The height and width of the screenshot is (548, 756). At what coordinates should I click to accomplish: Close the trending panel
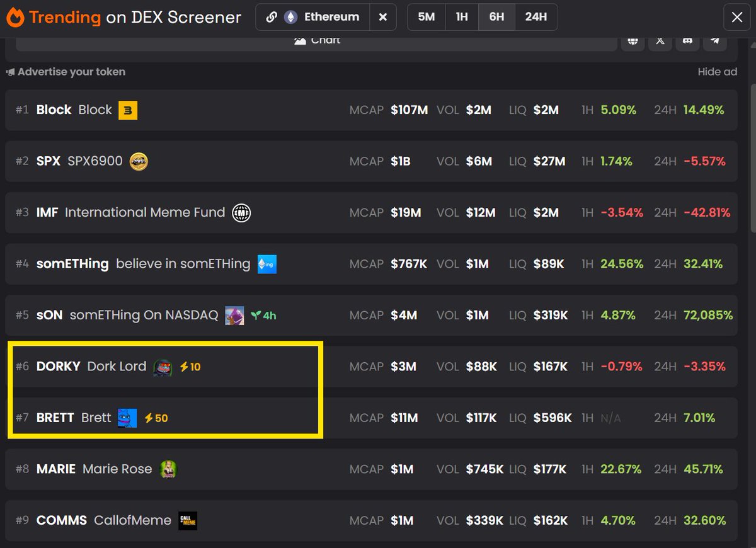[737, 17]
